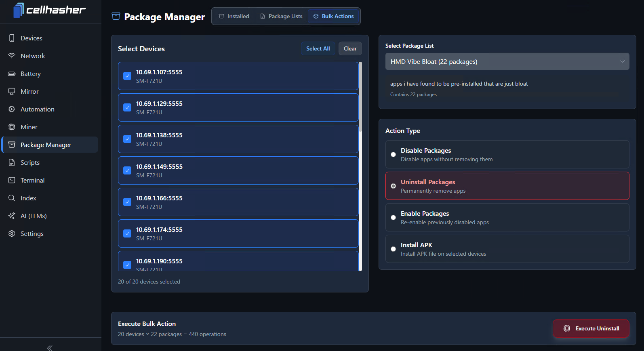Choose the Install APK radio option
The width and height of the screenshot is (644, 351).
click(393, 249)
